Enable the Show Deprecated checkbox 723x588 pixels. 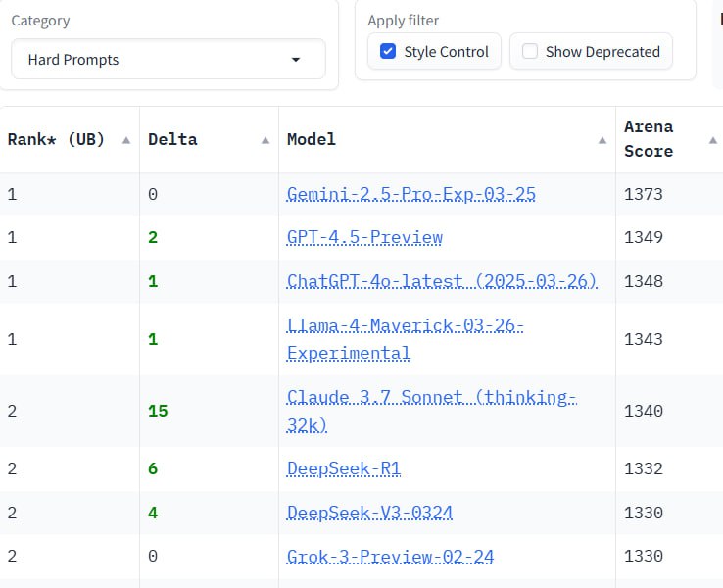point(530,51)
